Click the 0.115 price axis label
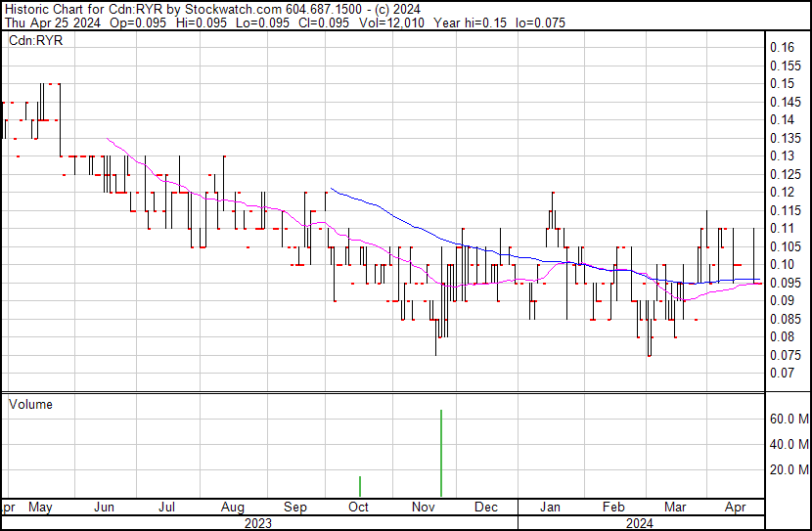Viewport: 812px width, 531px height. [786, 210]
